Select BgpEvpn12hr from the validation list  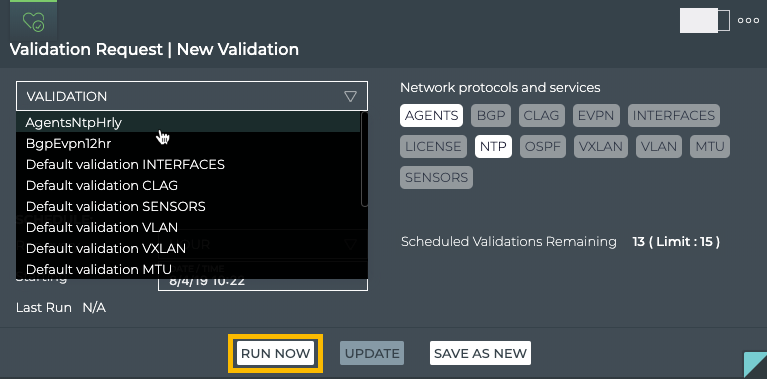(x=188, y=143)
